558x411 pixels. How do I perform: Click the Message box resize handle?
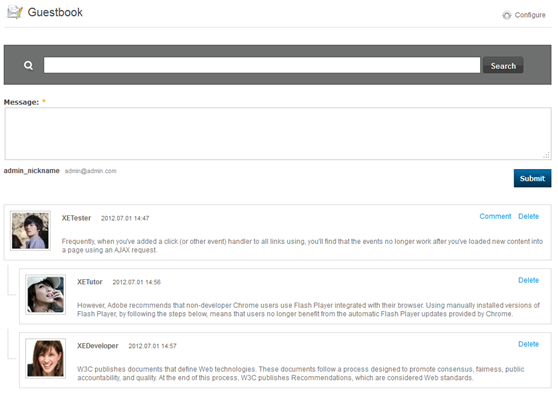(x=547, y=155)
